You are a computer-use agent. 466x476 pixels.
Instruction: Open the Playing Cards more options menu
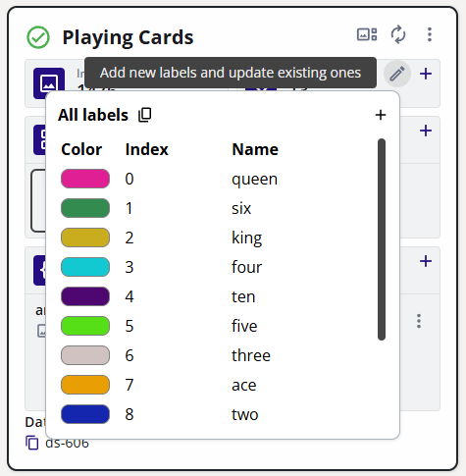tap(430, 34)
